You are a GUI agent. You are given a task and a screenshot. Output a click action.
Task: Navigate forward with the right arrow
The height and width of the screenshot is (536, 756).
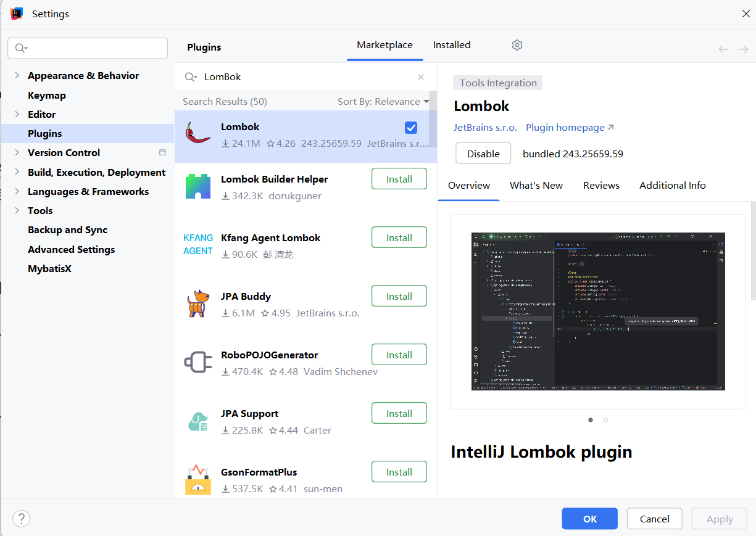[744, 49]
